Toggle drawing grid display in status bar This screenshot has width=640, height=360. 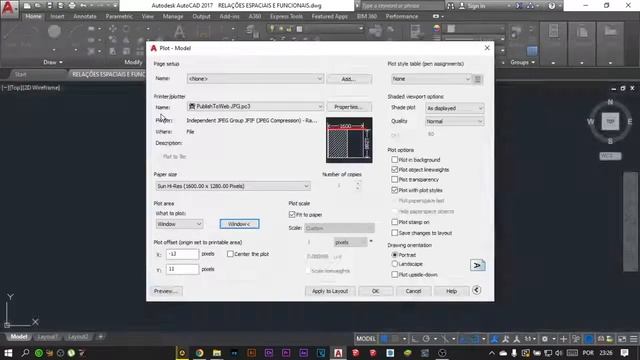coord(384,339)
